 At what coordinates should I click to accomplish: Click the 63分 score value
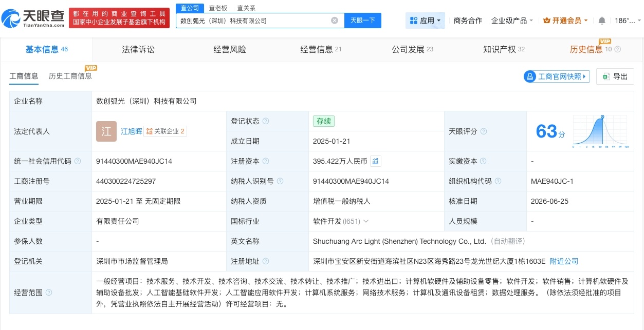pyautogui.click(x=550, y=131)
